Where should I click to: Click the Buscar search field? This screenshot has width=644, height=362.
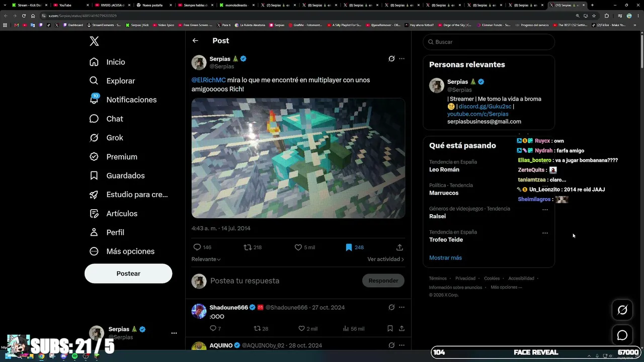tap(489, 42)
